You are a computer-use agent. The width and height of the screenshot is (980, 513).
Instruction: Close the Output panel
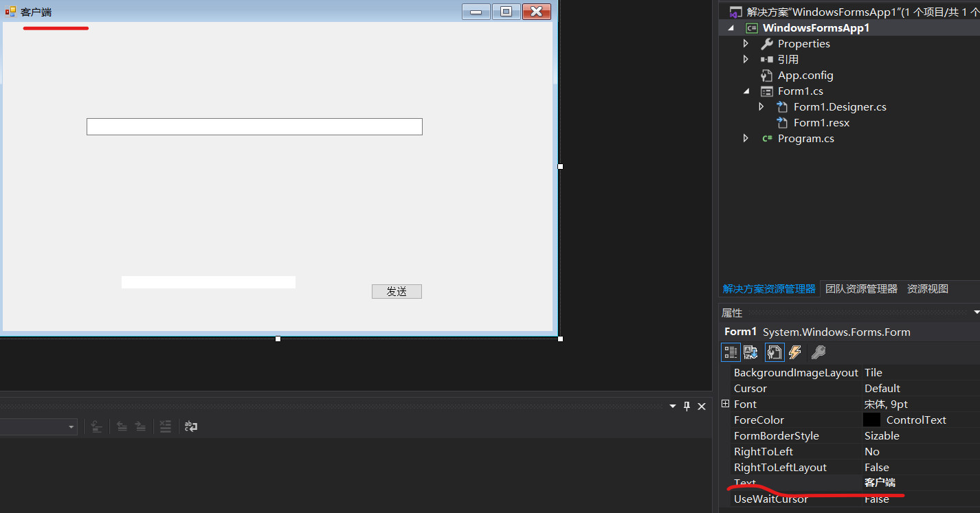click(x=702, y=407)
